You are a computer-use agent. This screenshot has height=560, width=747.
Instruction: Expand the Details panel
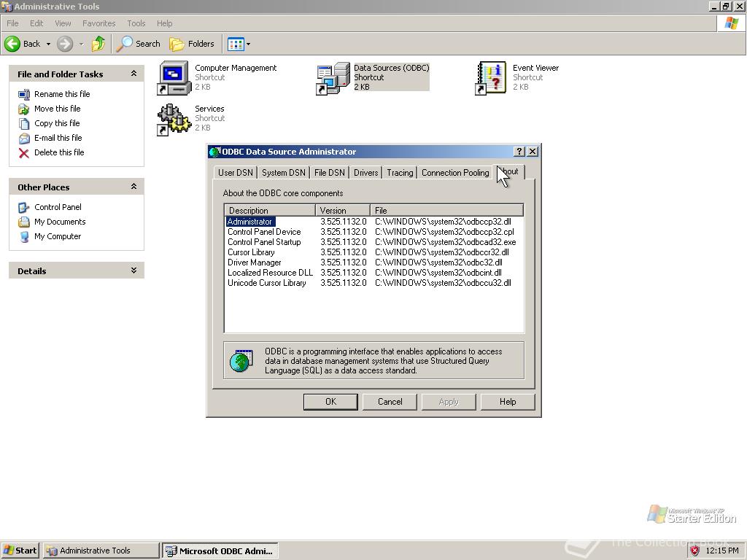pos(134,270)
